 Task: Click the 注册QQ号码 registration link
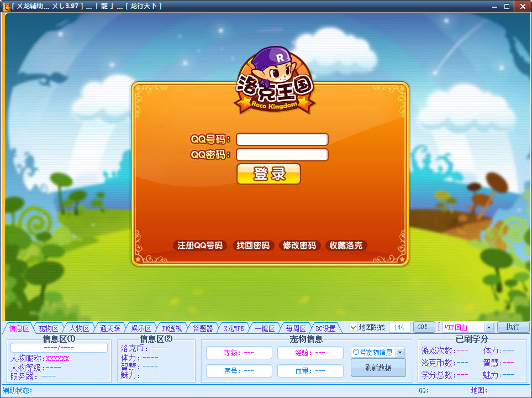pyautogui.click(x=199, y=245)
